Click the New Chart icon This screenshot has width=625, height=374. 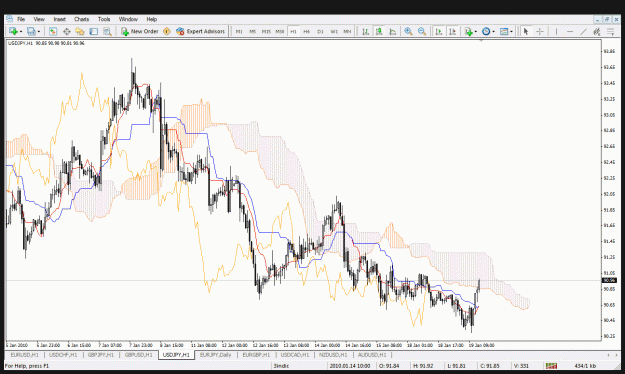coord(14,31)
